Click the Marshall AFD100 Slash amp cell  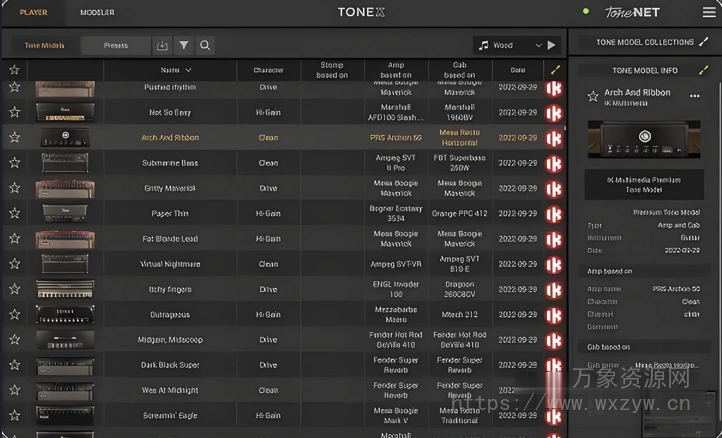tap(396, 112)
